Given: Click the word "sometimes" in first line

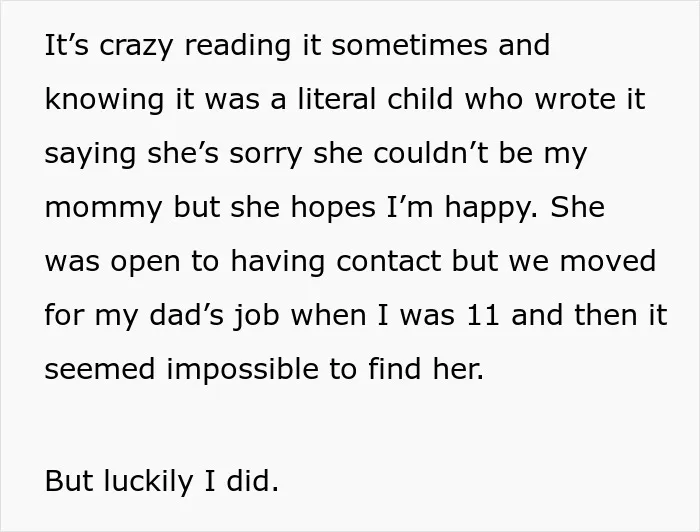Looking at the screenshot, I should pyautogui.click(x=409, y=45).
